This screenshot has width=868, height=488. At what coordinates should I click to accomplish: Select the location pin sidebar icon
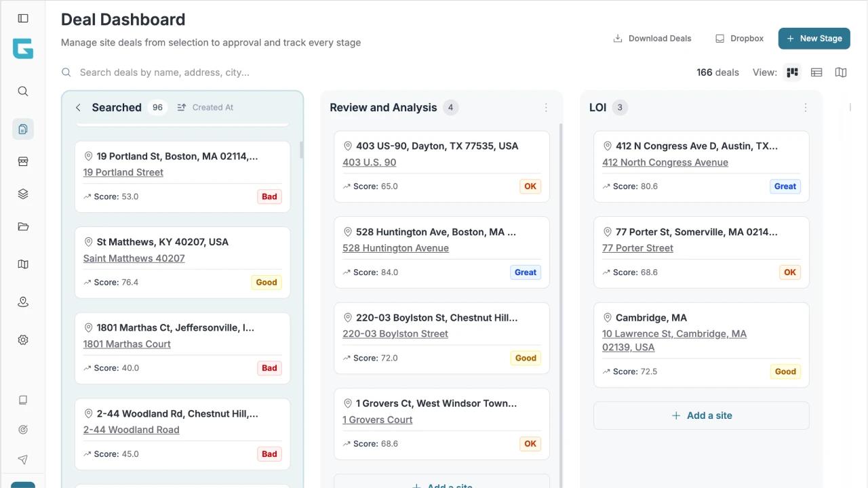click(22, 302)
